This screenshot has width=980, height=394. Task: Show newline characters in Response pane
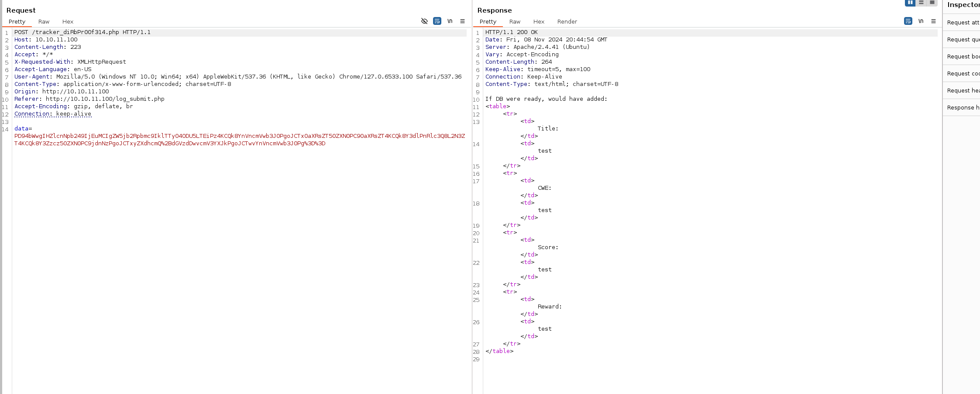click(921, 21)
